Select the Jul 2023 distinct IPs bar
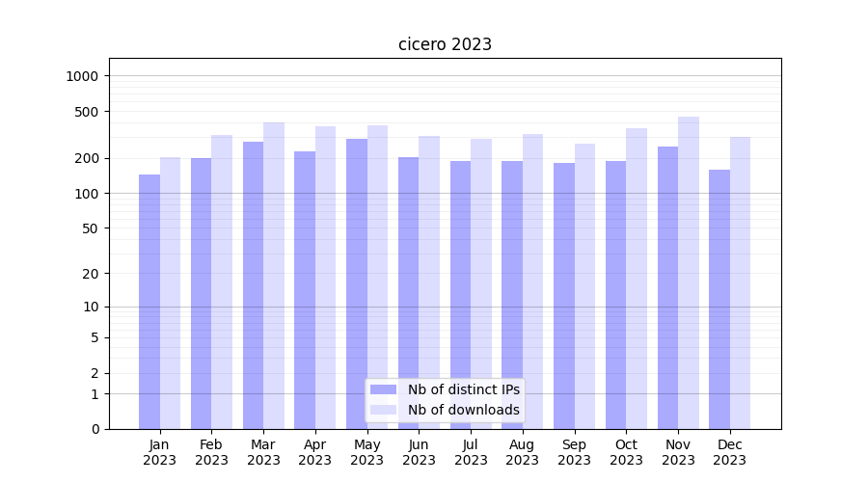This screenshot has height=482, width=868. pos(460,295)
